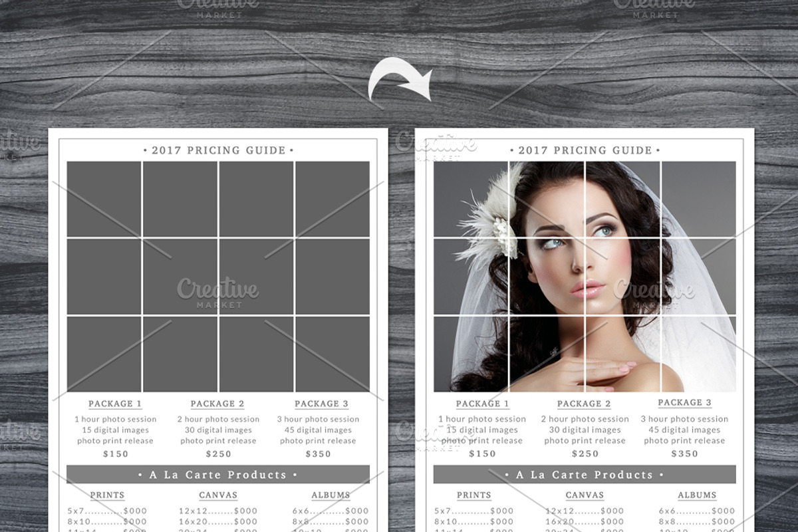Select the bride portrait photo collage
Image resolution: width=798 pixels, height=532 pixels.
tap(585, 277)
